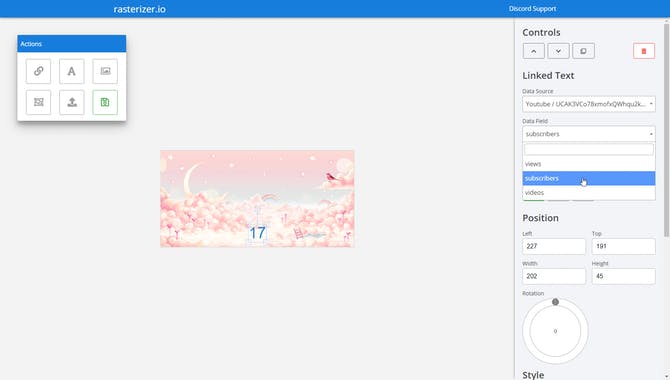Move element up with chevron-up control
Screen dimensions: 670x380
(533, 51)
